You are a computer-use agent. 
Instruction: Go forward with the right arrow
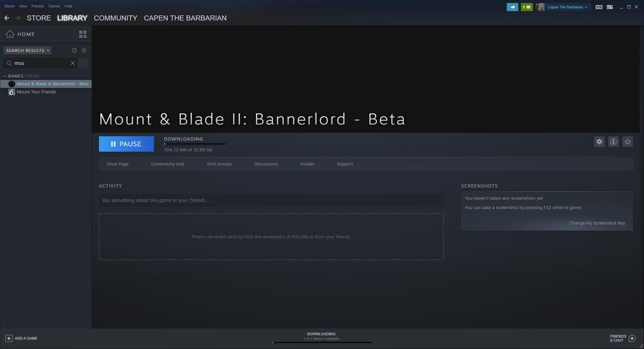click(x=18, y=18)
